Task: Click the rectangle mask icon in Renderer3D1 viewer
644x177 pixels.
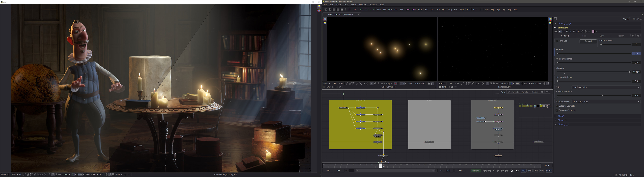Action: tap(479, 83)
